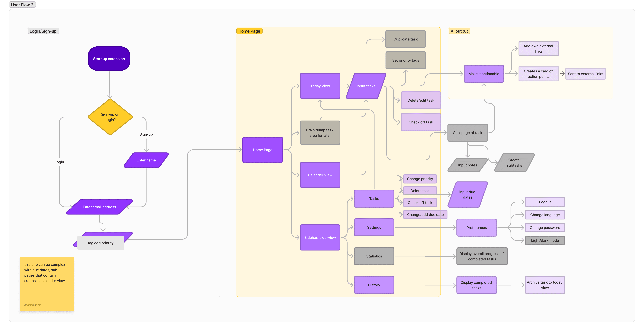Select the Today View box
Screen dimensions: 644x331
[x=320, y=86]
